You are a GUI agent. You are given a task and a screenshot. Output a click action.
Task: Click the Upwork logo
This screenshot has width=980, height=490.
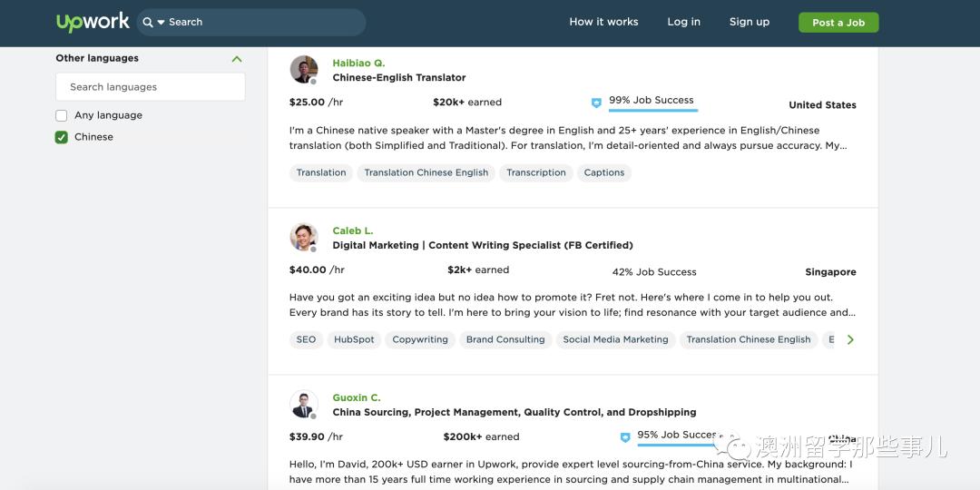click(93, 23)
